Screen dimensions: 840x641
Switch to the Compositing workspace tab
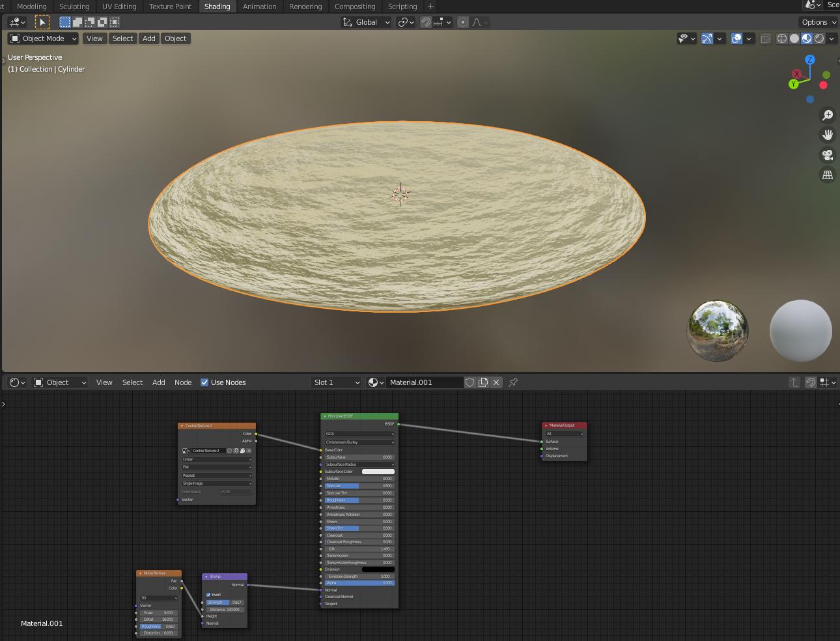[x=355, y=7]
